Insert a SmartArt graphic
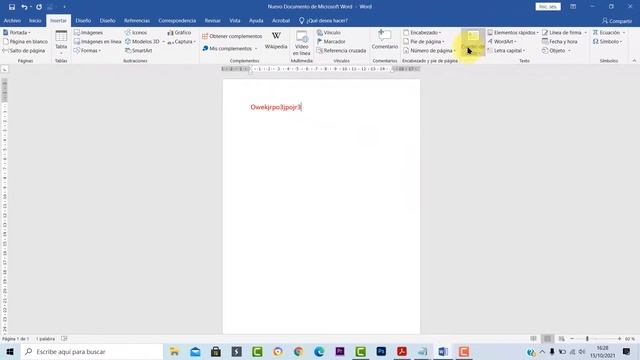This screenshot has width=640, height=360. 139,51
